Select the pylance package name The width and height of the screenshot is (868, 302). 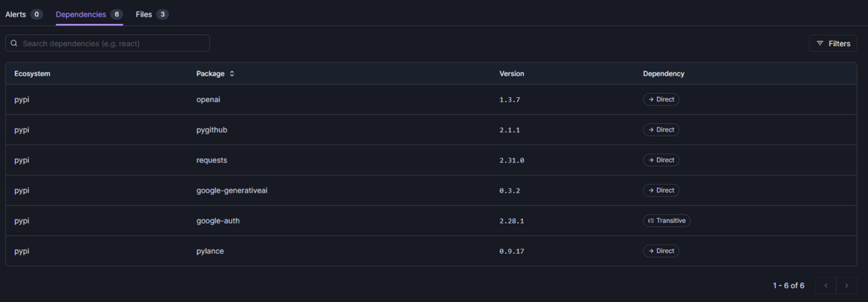tap(210, 250)
